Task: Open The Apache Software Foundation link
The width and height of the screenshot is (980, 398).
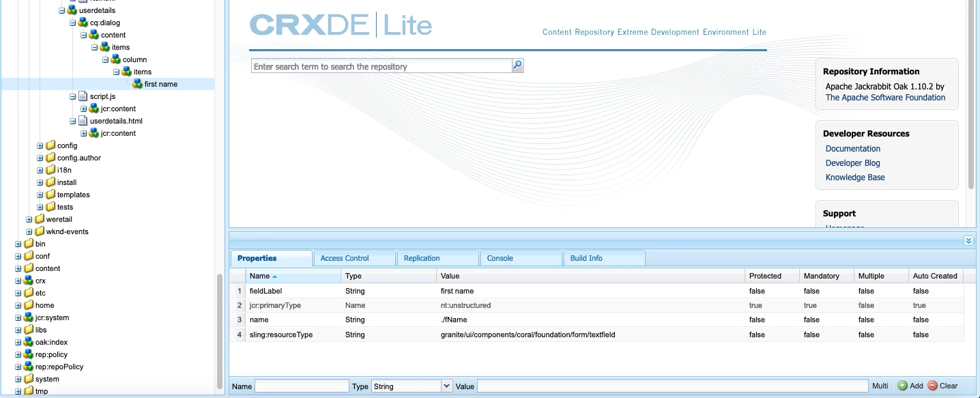Action: tap(885, 98)
